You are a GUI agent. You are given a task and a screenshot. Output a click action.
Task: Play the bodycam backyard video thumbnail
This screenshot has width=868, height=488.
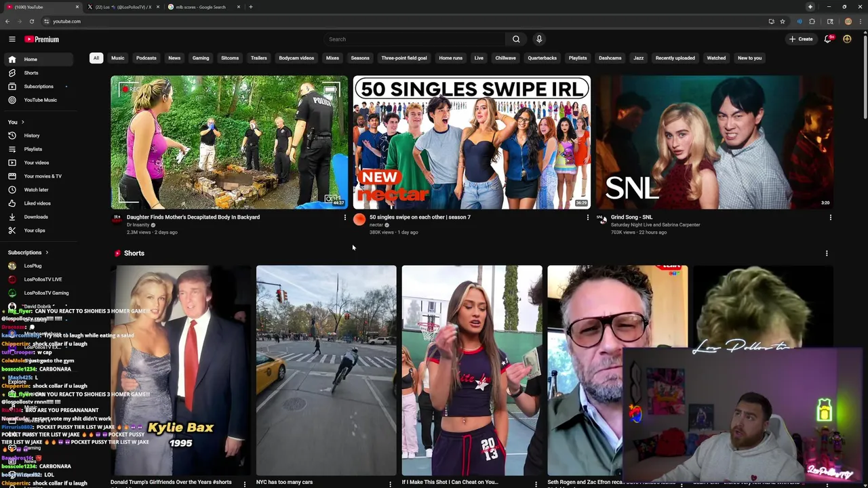click(x=229, y=142)
